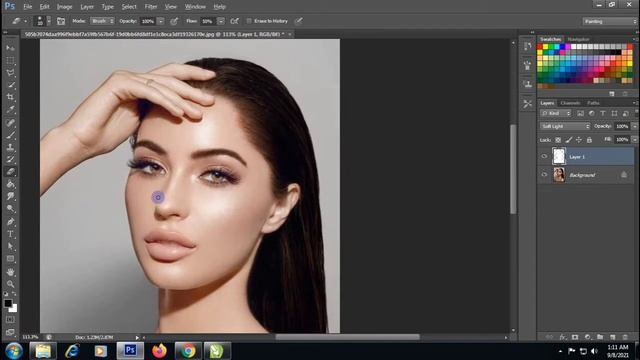The image size is (640, 360).
Task: Toggle Quick Mask mode
Action: pyautogui.click(x=10, y=320)
